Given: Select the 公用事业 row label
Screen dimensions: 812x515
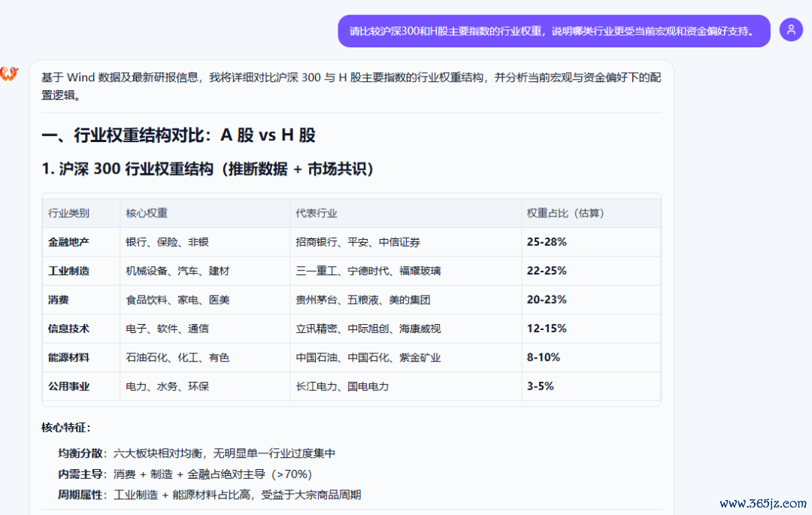Looking at the screenshot, I should (69, 386).
